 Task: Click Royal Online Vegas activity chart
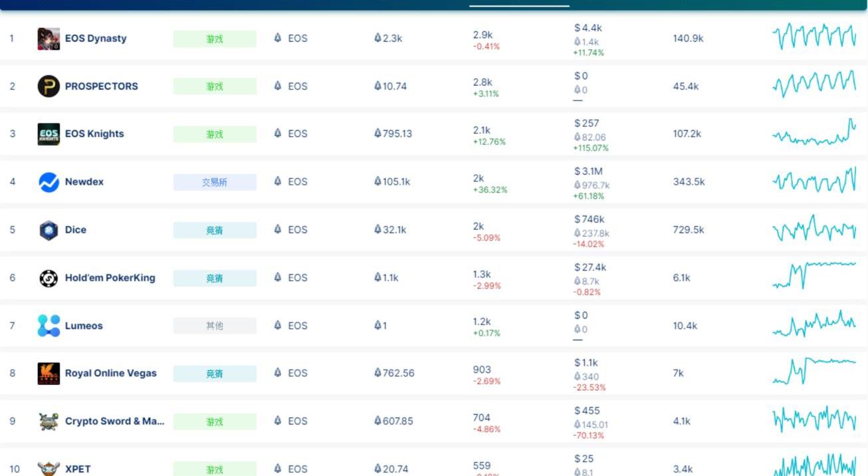tap(814, 371)
